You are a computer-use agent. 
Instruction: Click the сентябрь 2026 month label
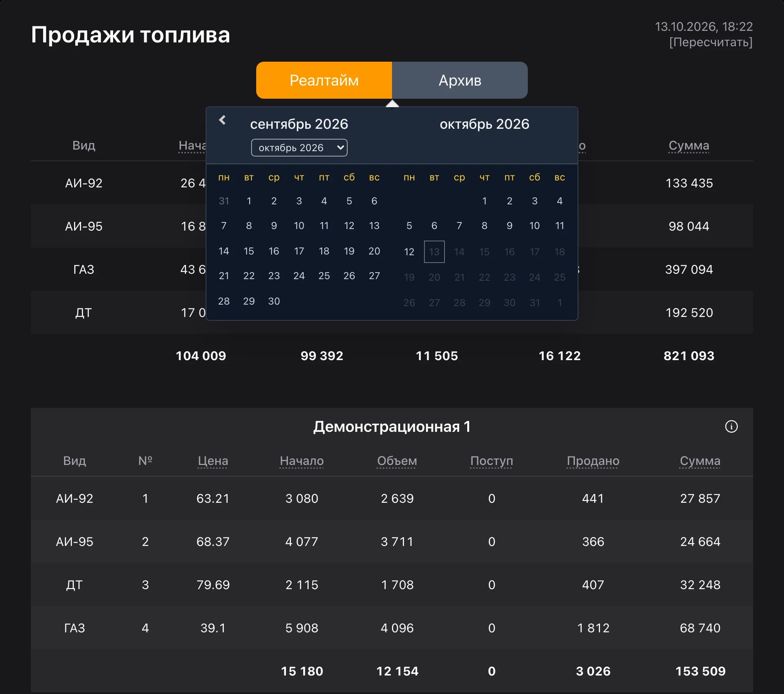[x=299, y=124]
